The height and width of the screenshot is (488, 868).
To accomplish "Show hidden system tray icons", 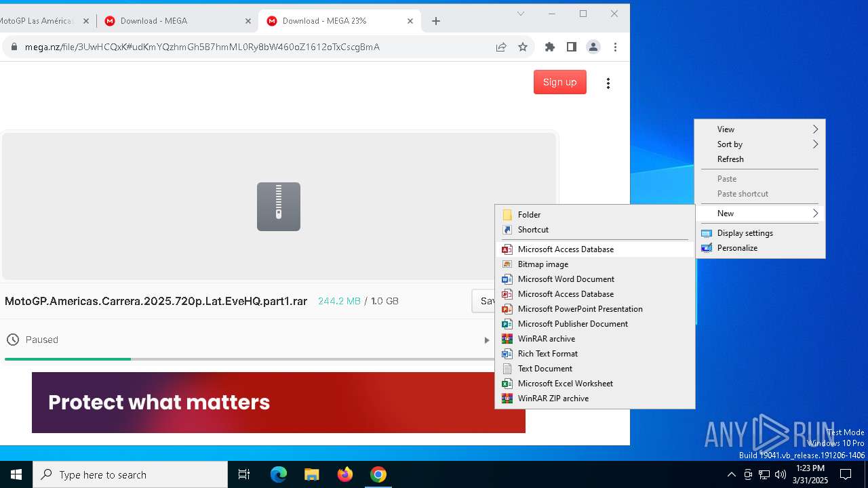I will [x=731, y=474].
